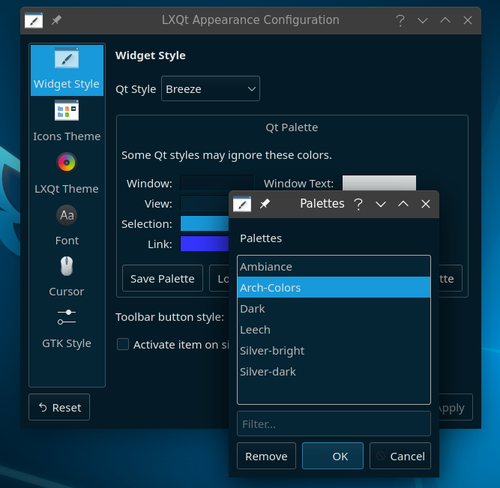Confirm selection with the OK button
Viewport: 500px width, 488px height.
333,456
